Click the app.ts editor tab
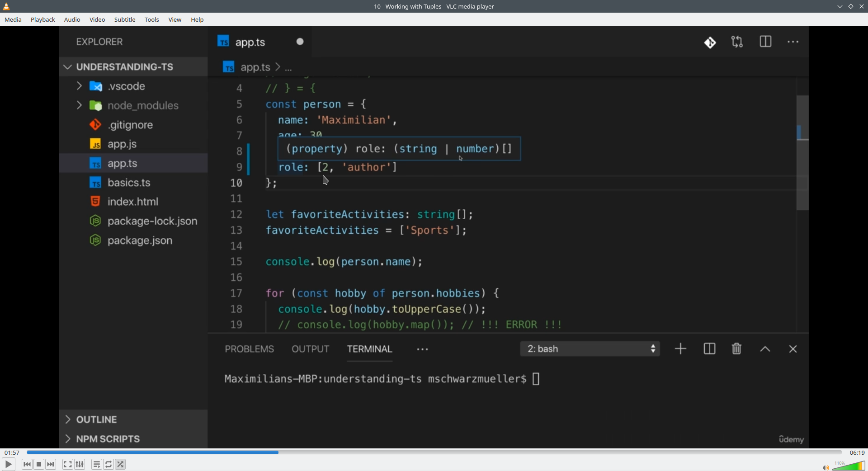This screenshot has height=471, width=868. [260, 42]
